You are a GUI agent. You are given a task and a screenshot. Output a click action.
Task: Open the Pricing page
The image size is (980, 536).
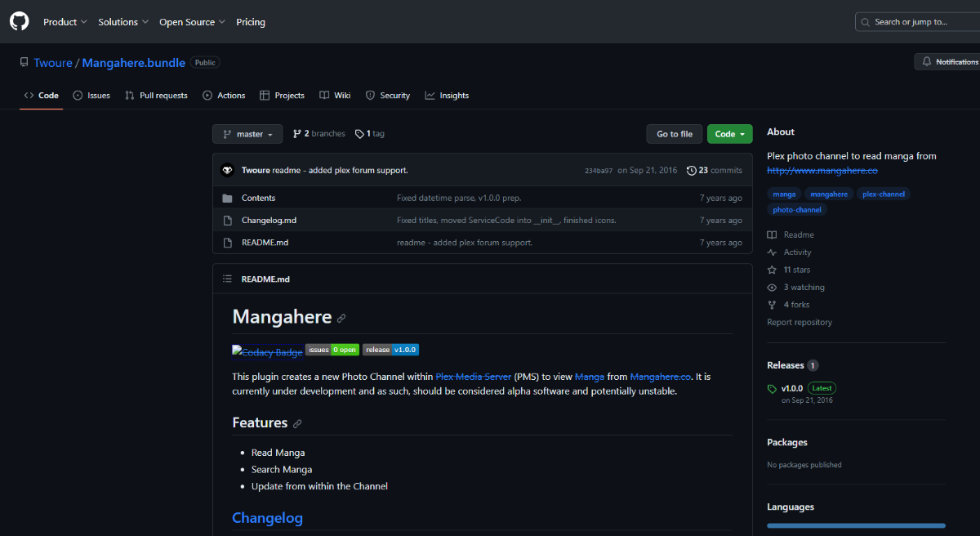pos(251,22)
